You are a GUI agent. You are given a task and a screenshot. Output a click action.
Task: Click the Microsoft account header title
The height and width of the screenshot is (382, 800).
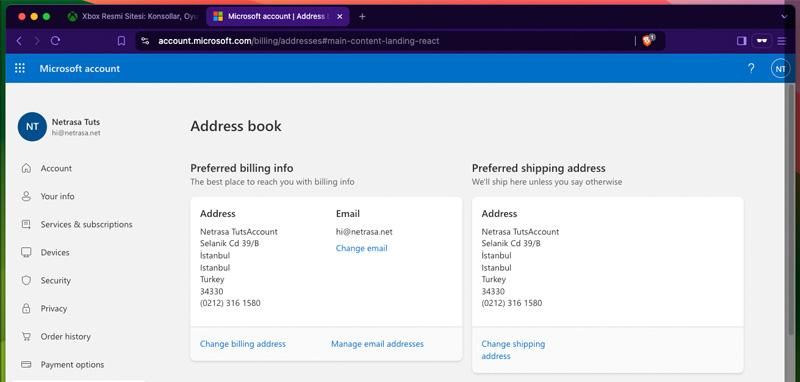pos(80,68)
